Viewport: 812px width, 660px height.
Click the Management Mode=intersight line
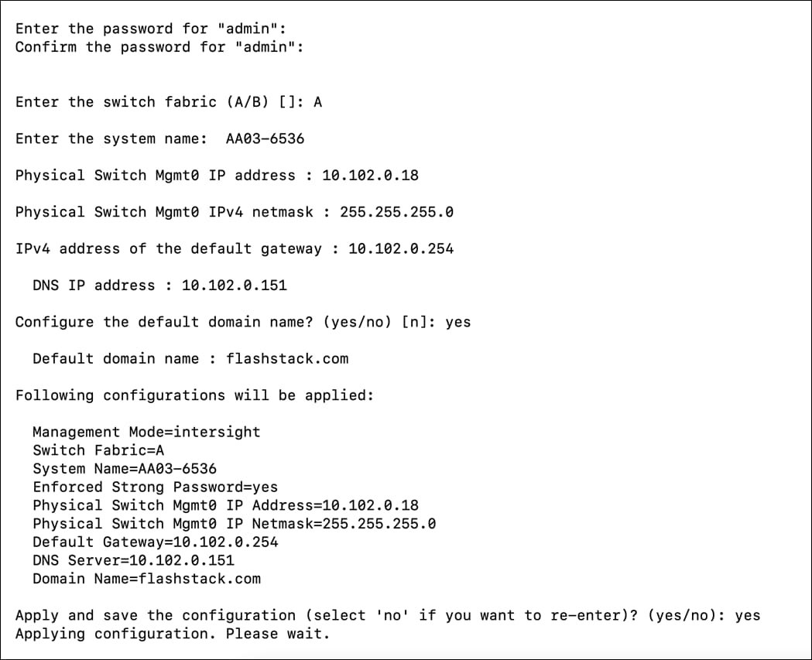[x=146, y=432]
